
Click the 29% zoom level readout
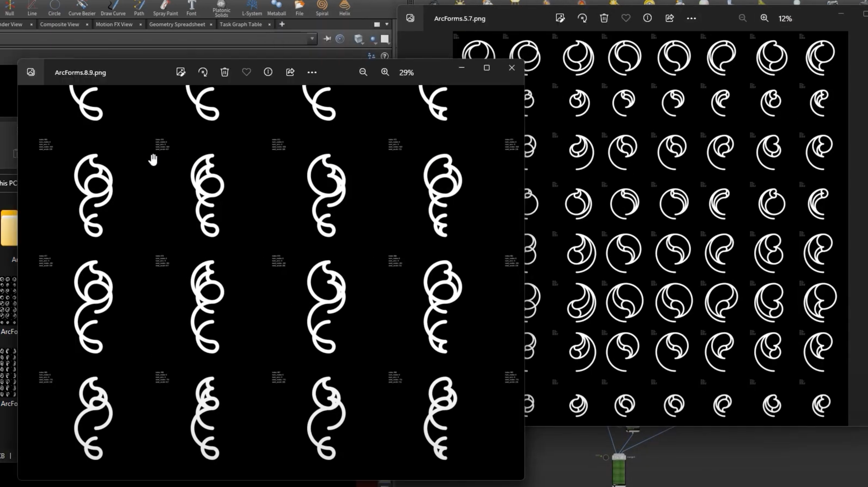click(x=406, y=73)
